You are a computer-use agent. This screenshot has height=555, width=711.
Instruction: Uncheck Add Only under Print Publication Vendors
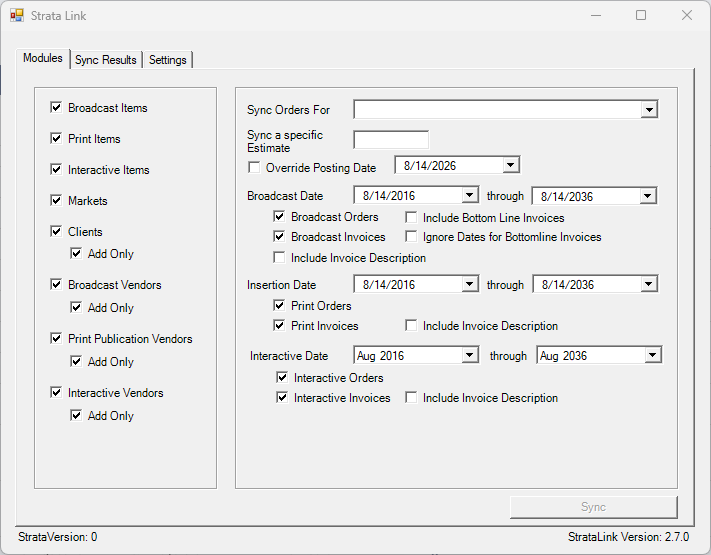click(x=76, y=361)
